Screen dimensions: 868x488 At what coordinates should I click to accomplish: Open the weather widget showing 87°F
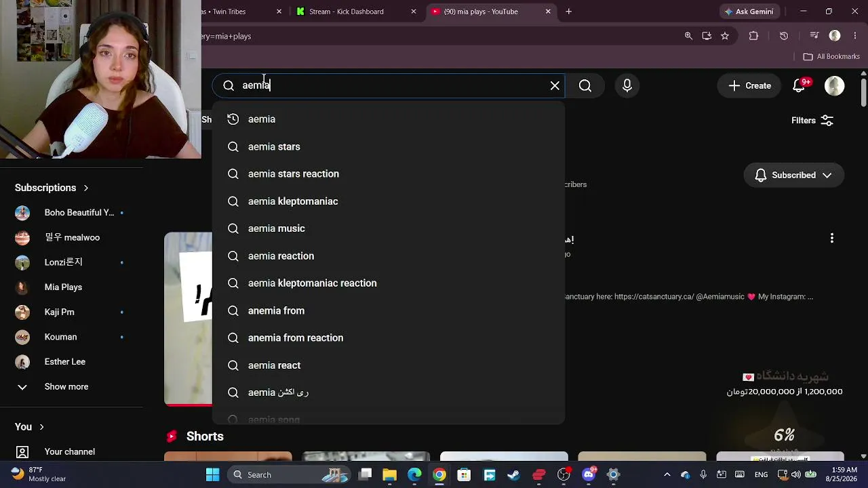[39, 474]
